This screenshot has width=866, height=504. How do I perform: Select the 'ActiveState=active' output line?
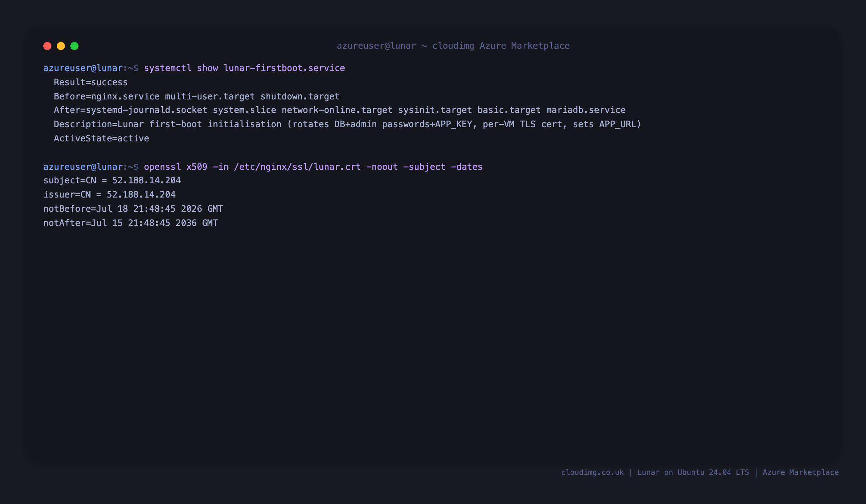[x=101, y=138]
